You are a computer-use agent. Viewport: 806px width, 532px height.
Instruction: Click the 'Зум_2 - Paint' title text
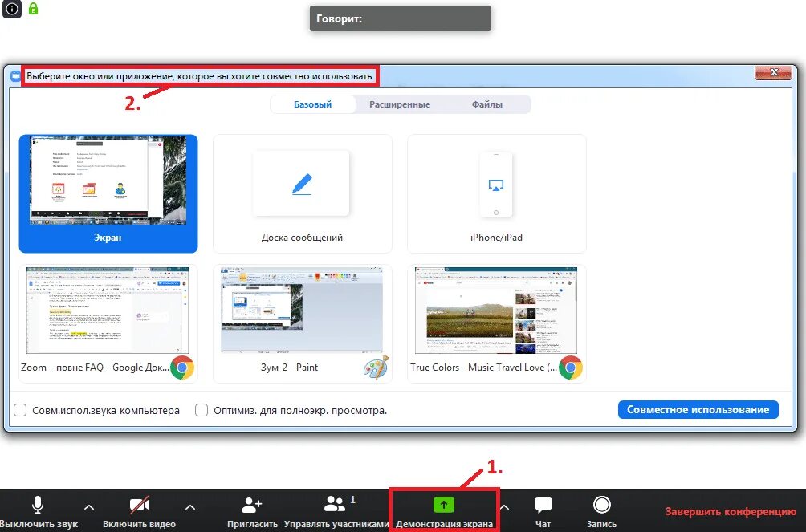point(289,368)
